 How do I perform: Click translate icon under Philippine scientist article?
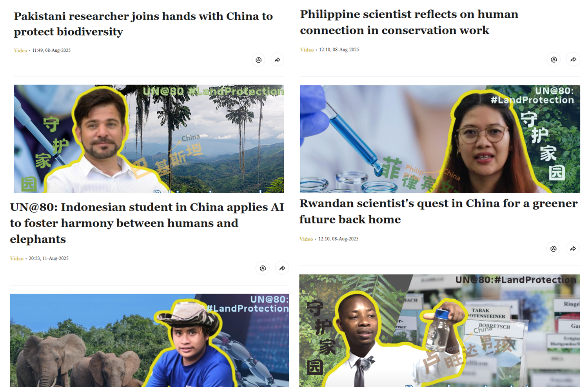pyautogui.click(x=554, y=60)
